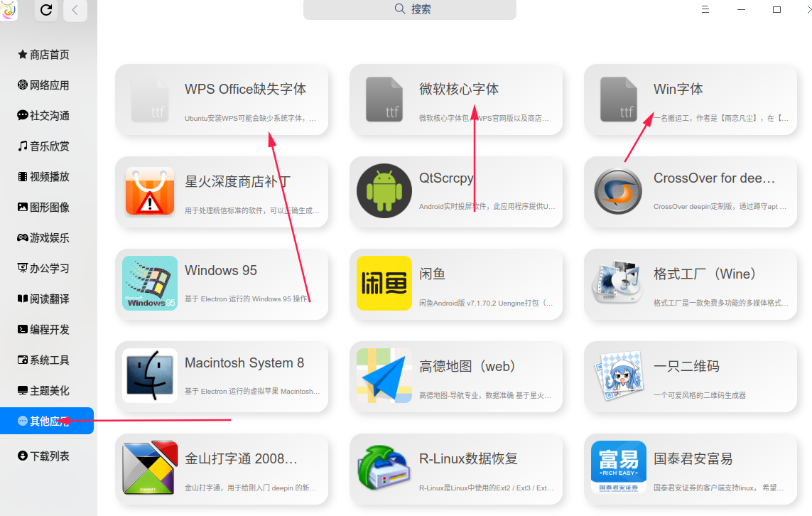The width and height of the screenshot is (812, 516).
Task: Select the chat bubble icon for 社交沟通
Action: 22,115
